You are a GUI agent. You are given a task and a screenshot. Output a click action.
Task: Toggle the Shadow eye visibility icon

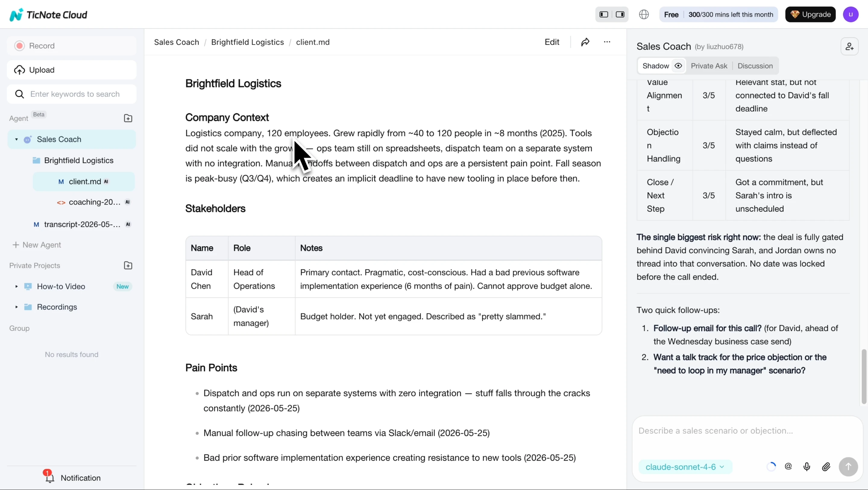pos(678,66)
